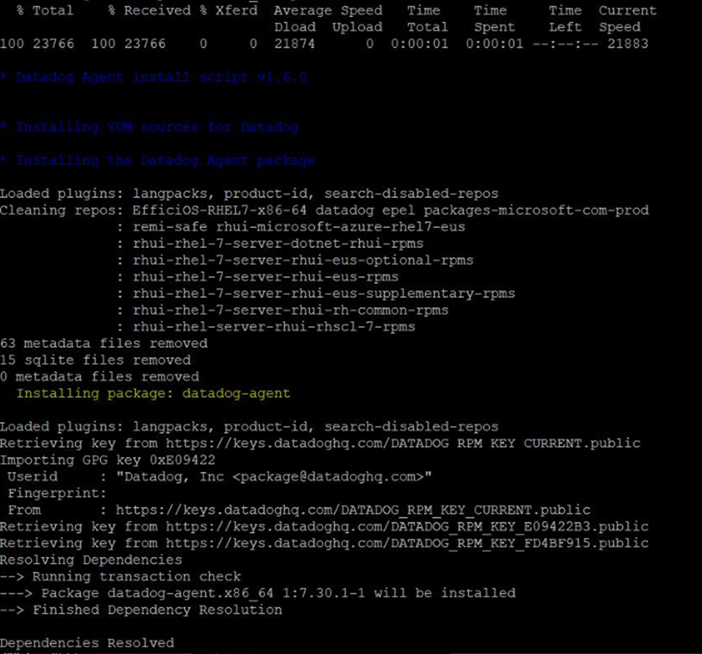This screenshot has width=702, height=654.
Task: Click '0 metadata files removed' line
Action: [x=99, y=376]
